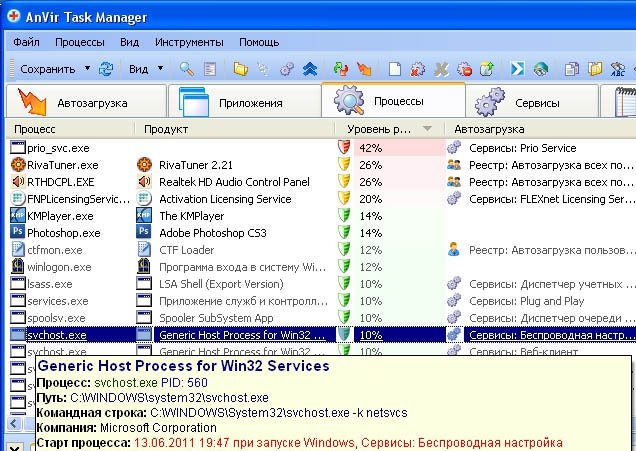
Task: Click the grey X toolbar icon
Action: click(441, 69)
